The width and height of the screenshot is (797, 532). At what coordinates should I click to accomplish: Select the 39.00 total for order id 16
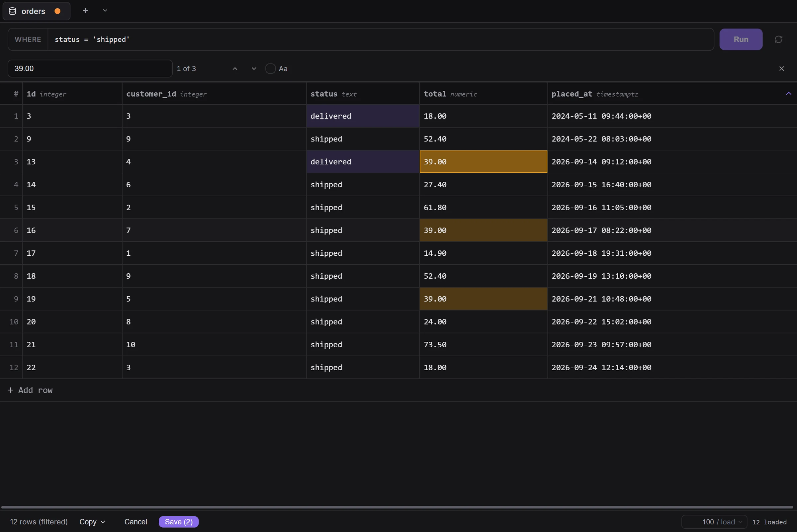483,230
